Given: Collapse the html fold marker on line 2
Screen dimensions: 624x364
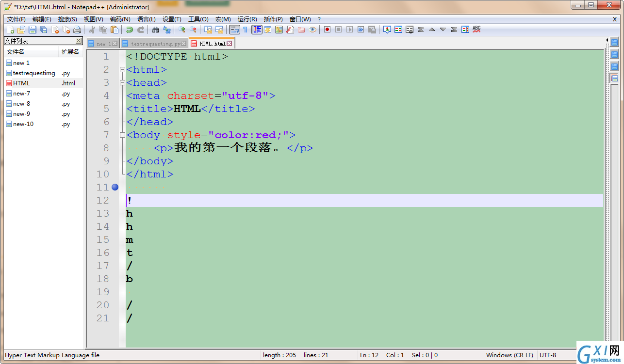Looking at the screenshot, I should pyautogui.click(x=122, y=70).
